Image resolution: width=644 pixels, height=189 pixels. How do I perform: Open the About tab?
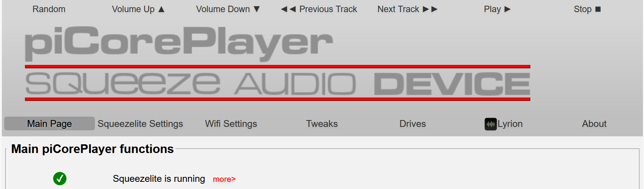tap(594, 123)
